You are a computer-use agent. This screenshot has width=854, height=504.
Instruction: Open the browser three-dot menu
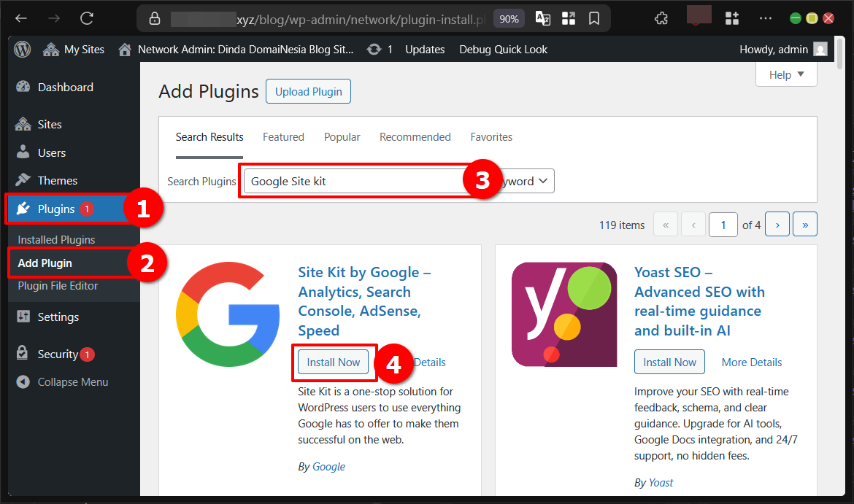(765, 18)
